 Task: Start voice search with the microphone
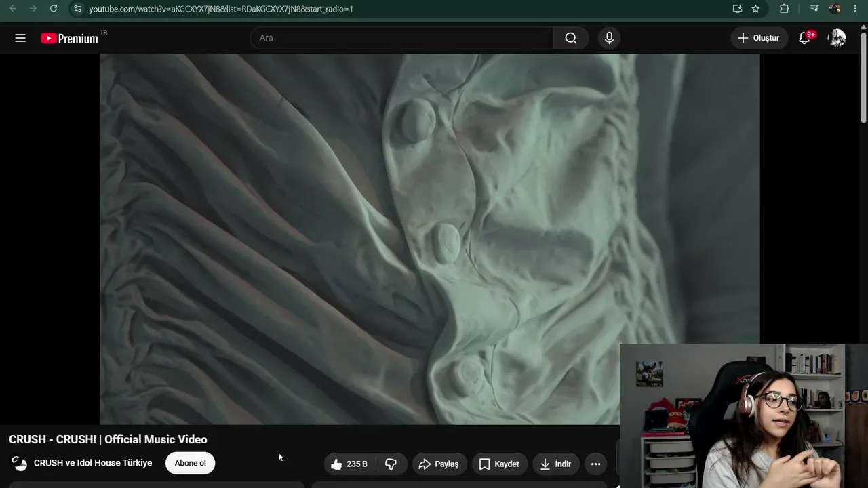pyautogui.click(x=609, y=38)
